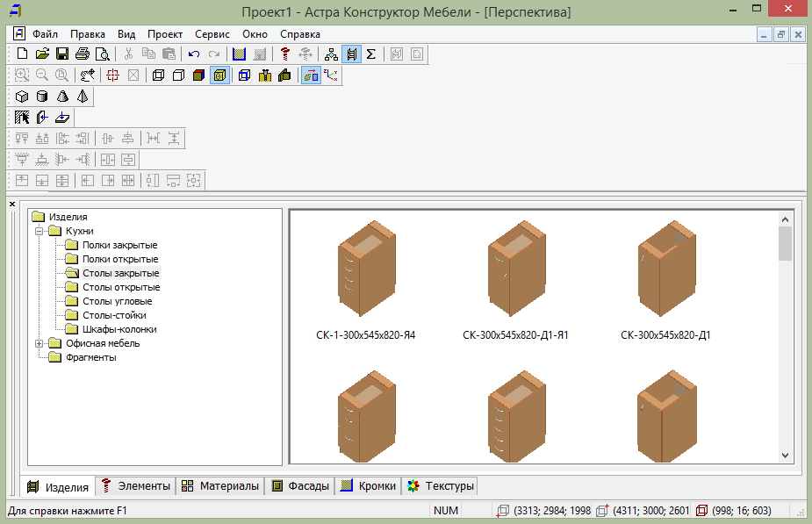Select the Столы угловые folder
Image resolution: width=812 pixels, height=524 pixels.
pyautogui.click(x=117, y=301)
